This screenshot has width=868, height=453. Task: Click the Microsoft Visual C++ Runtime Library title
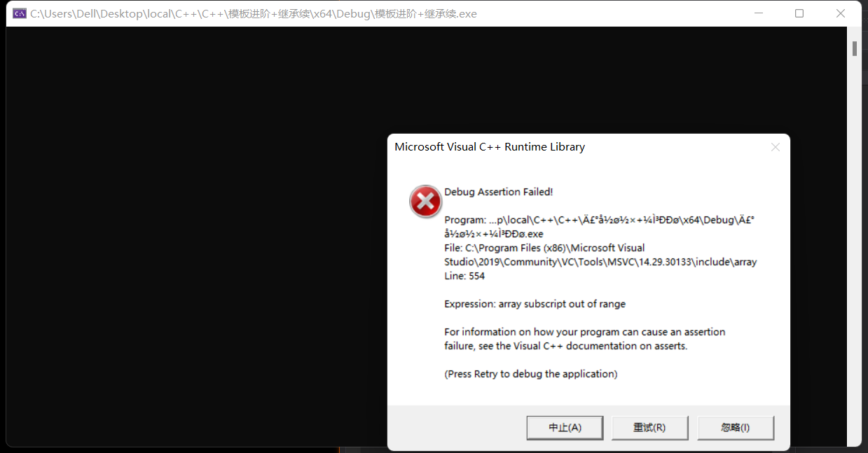click(x=490, y=147)
